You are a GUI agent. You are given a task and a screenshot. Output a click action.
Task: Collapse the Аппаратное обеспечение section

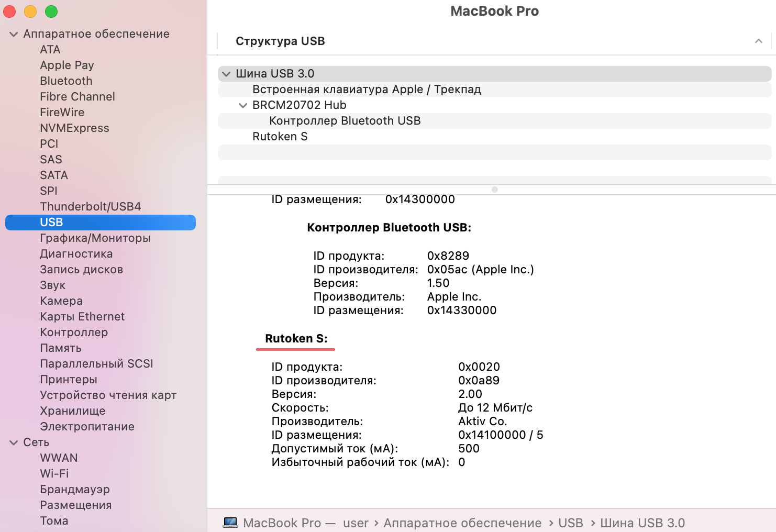click(x=14, y=34)
